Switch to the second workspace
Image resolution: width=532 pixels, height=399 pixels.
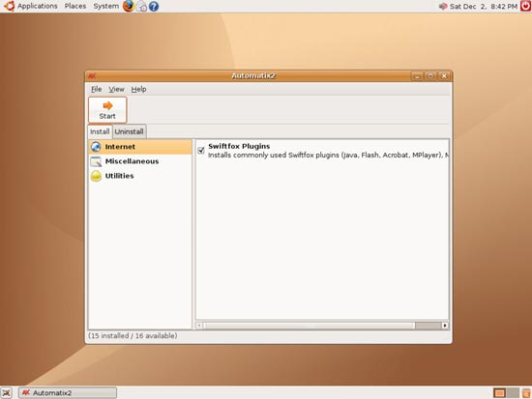513,393
